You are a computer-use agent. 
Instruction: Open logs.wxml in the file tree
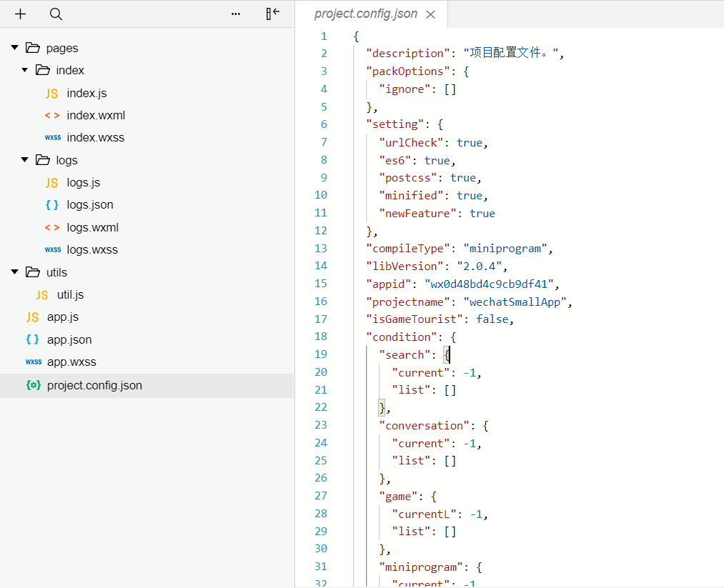click(x=92, y=227)
